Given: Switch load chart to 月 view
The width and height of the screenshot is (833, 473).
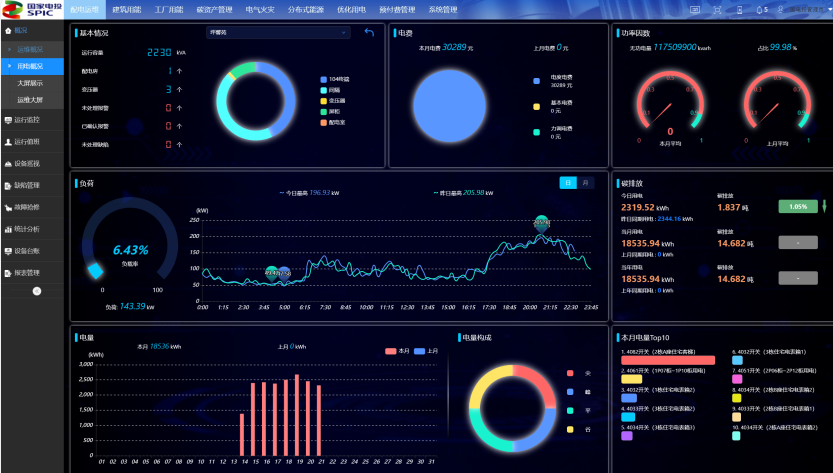Looking at the screenshot, I should 586,183.
